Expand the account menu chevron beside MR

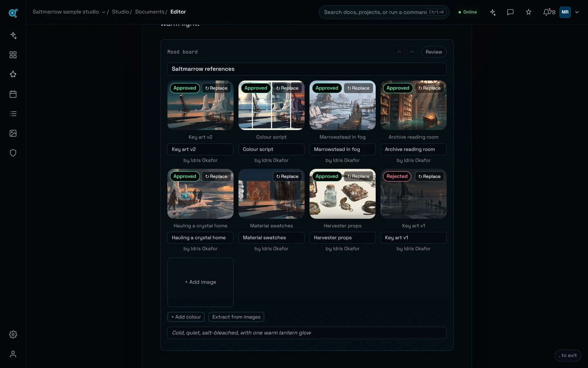(577, 12)
